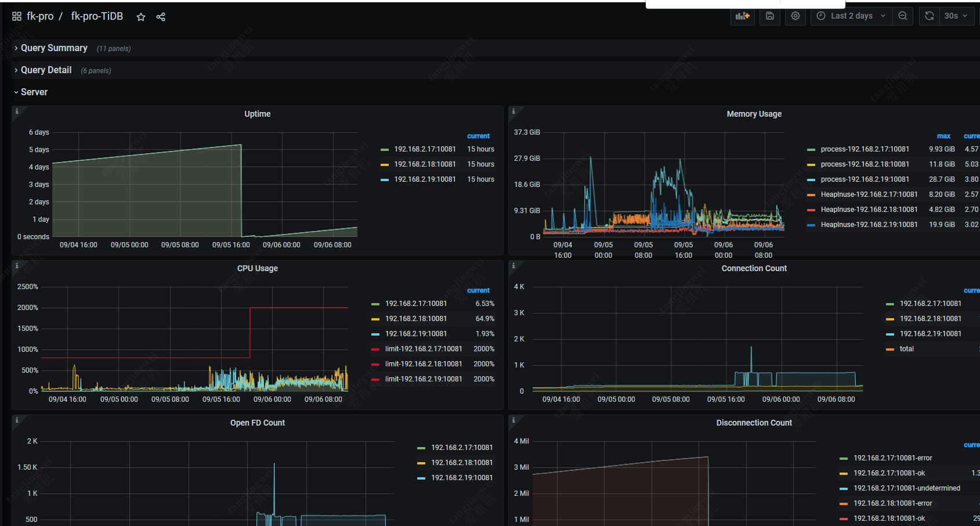The height and width of the screenshot is (526, 980).
Task: Open the Last 2 days time picker
Action: pyautogui.click(x=851, y=16)
